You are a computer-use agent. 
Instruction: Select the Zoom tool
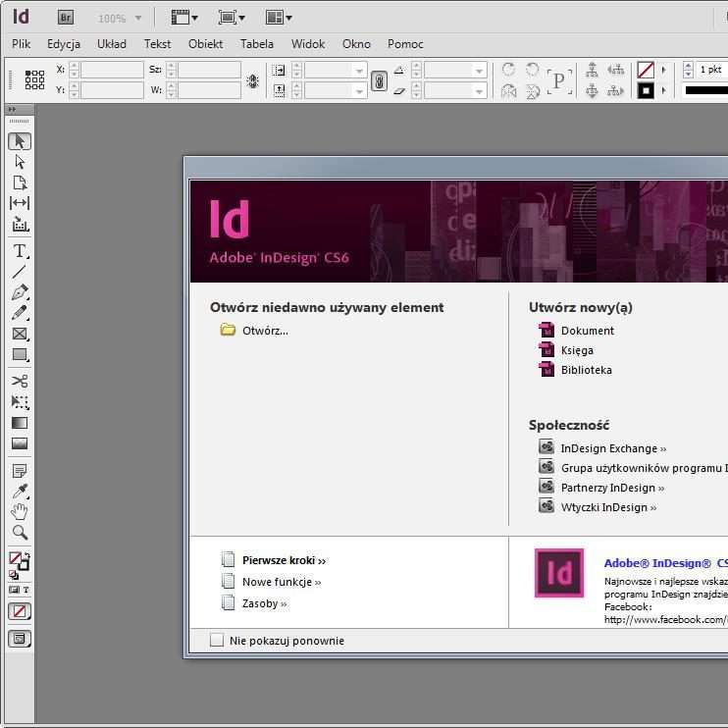click(x=20, y=533)
